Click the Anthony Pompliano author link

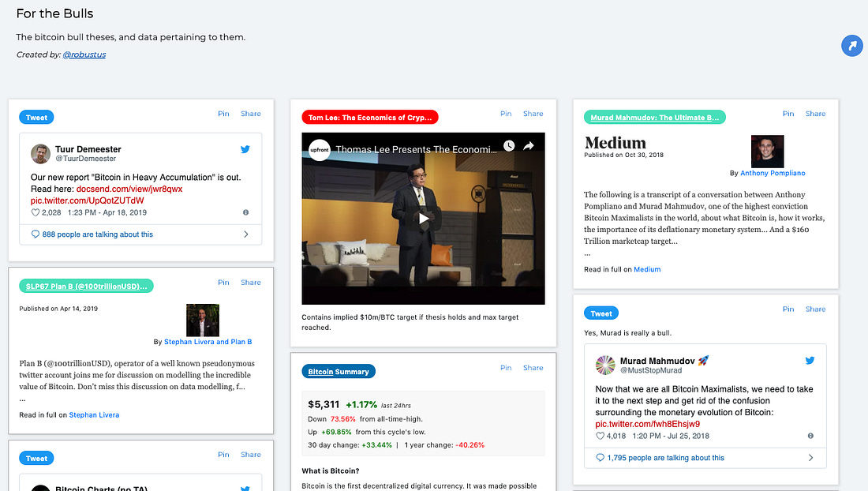click(773, 173)
